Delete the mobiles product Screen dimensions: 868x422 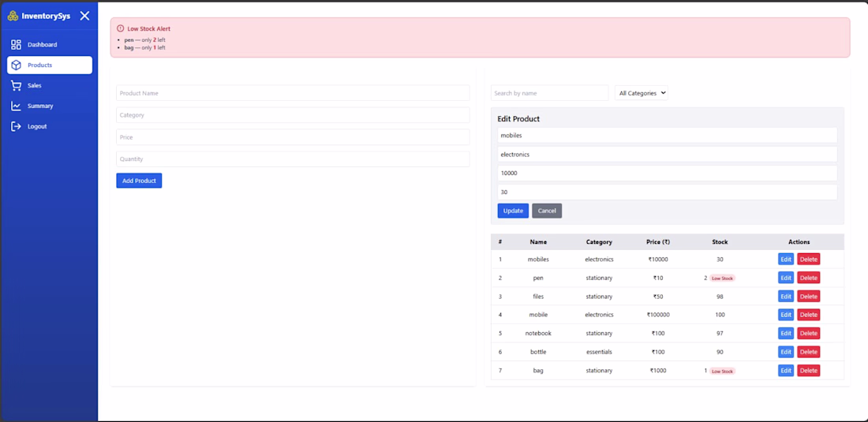(x=808, y=260)
